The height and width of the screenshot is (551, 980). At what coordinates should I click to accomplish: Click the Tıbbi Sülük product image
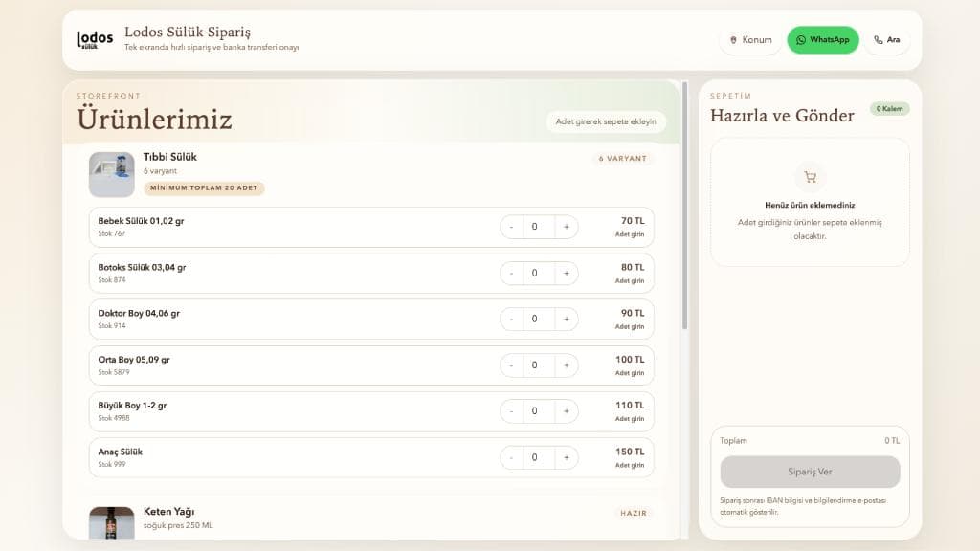coord(111,173)
